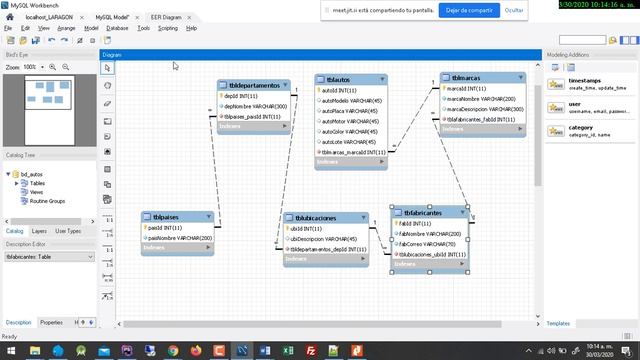
Task: Select the place new layer tool
Action: [x=107, y=121]
